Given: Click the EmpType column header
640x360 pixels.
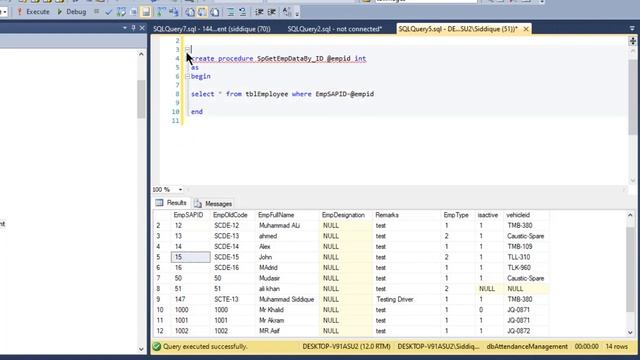Looking at the screenshot, I should point(458,215).
